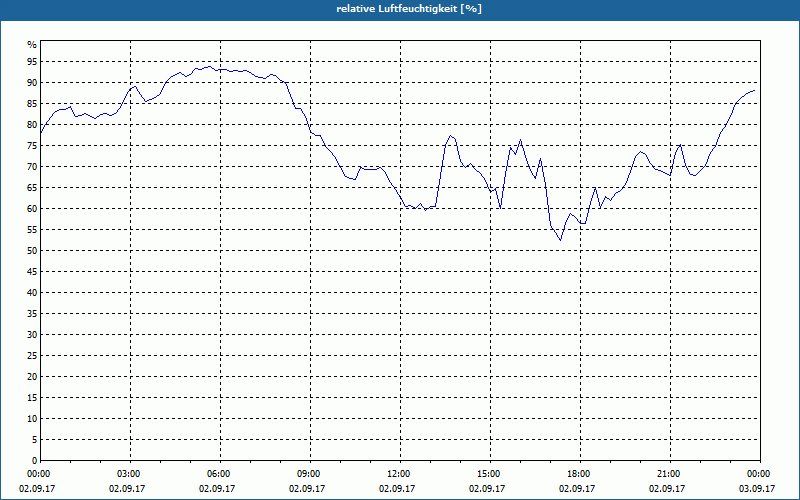
Task: Click the 5 label on y-axis
Action: click(x=34, y=440)
